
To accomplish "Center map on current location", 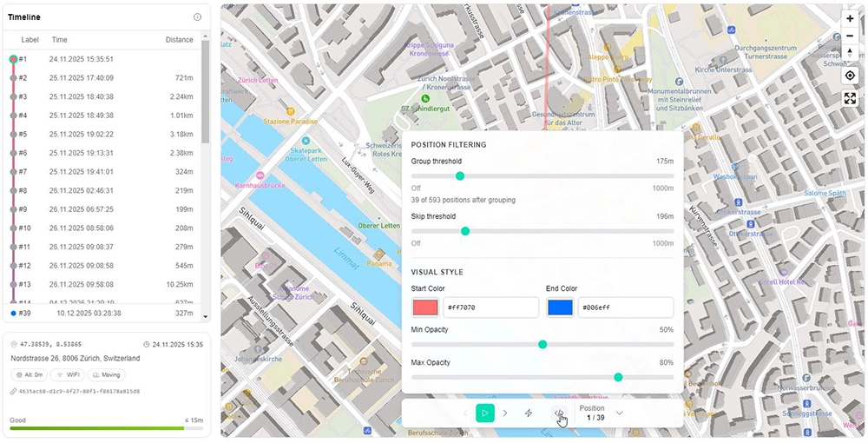I will pos(850,76).
